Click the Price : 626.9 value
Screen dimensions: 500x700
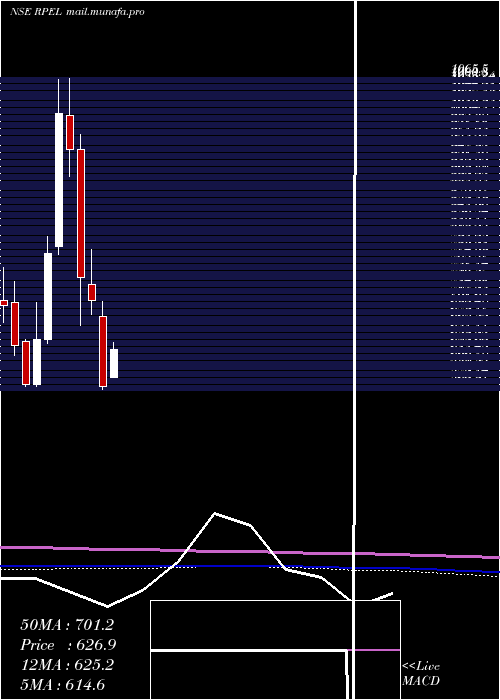tap(68, 645)
